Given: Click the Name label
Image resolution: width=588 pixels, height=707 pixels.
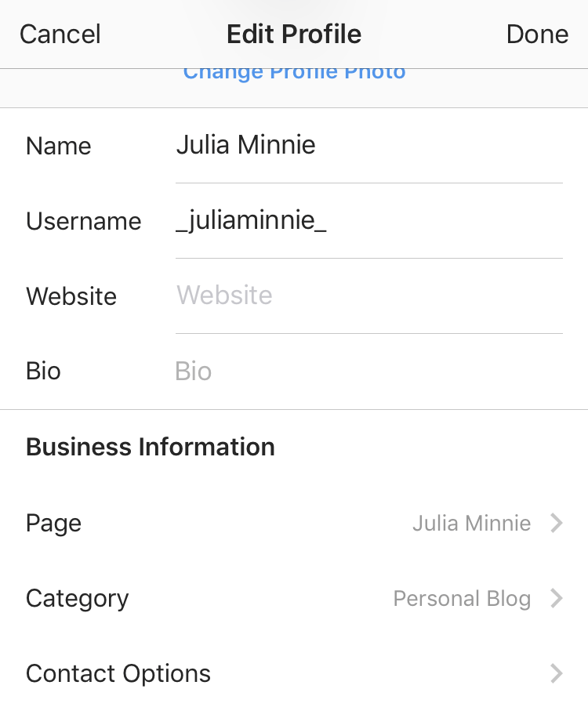Looking at the screenshot, I should tap(59, 147).
